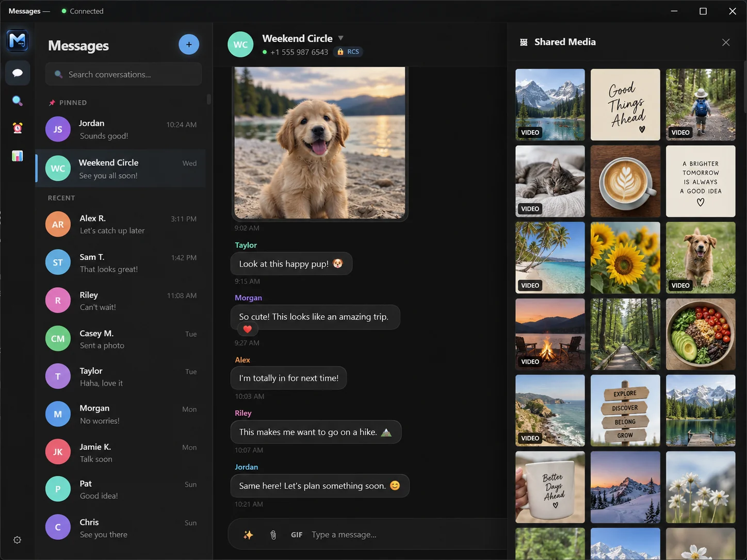Click the Messages app logo icon
This screenshot has width=747, height=560.
(x=18, y=40)
